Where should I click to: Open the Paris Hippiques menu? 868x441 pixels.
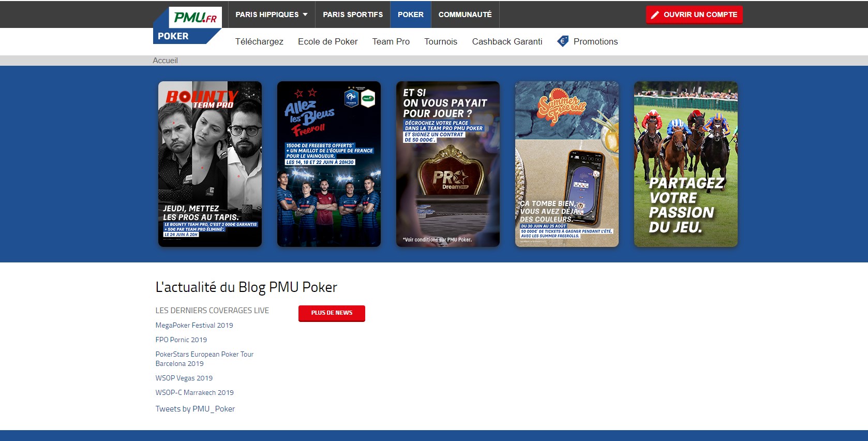coord(272,14)
